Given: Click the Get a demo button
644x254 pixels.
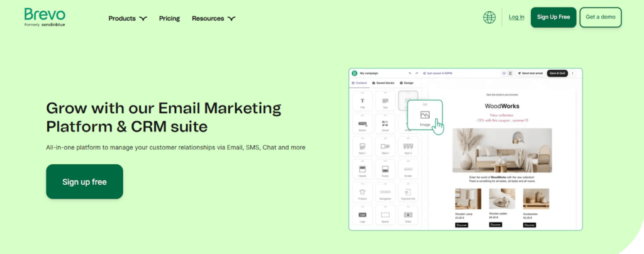Looking at the screenshot, I should pyautogui.click(x=601, y=17).
